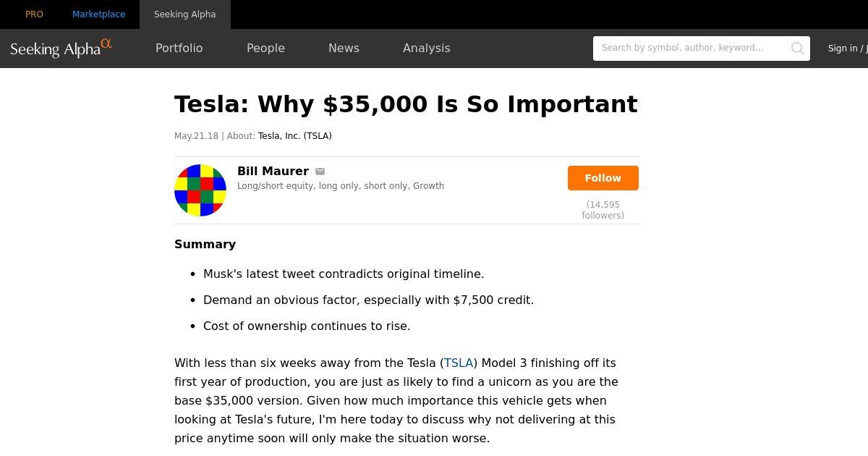The image size is (868, 456).
Task: Follow author Bill Maurer
Action: [603, 178]
